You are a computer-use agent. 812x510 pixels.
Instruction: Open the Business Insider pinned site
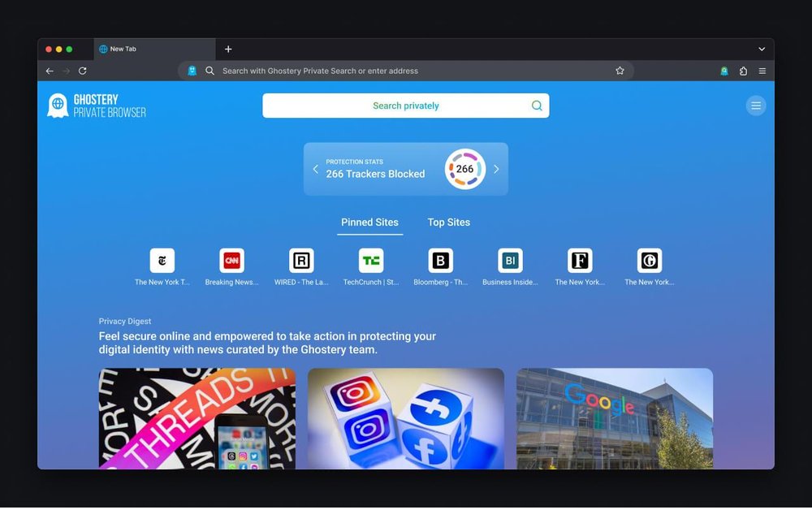pos(510,267)
